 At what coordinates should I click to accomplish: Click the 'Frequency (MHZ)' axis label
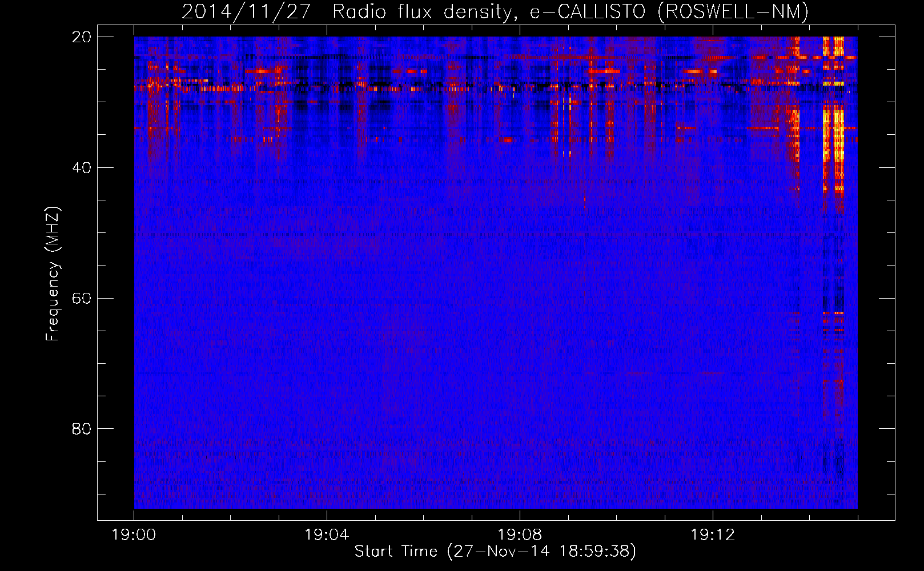click(x=53, y=274)
